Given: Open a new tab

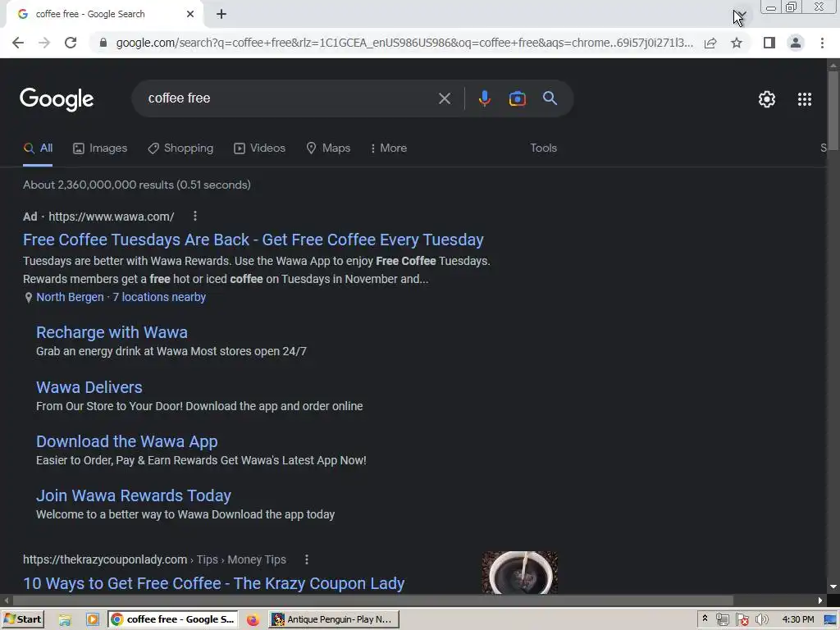Looking at the screenshot, I should (221, 15).
